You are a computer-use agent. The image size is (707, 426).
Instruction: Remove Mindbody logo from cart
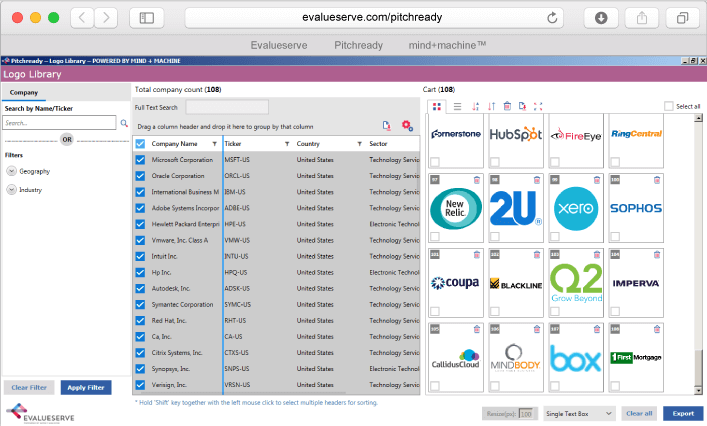tap(537, 329)
